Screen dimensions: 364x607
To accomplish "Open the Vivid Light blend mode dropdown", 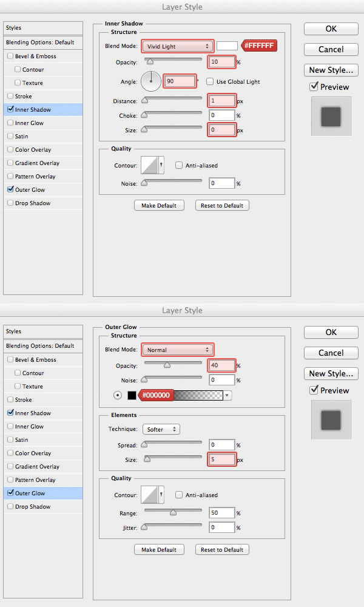I will point(178,46).
